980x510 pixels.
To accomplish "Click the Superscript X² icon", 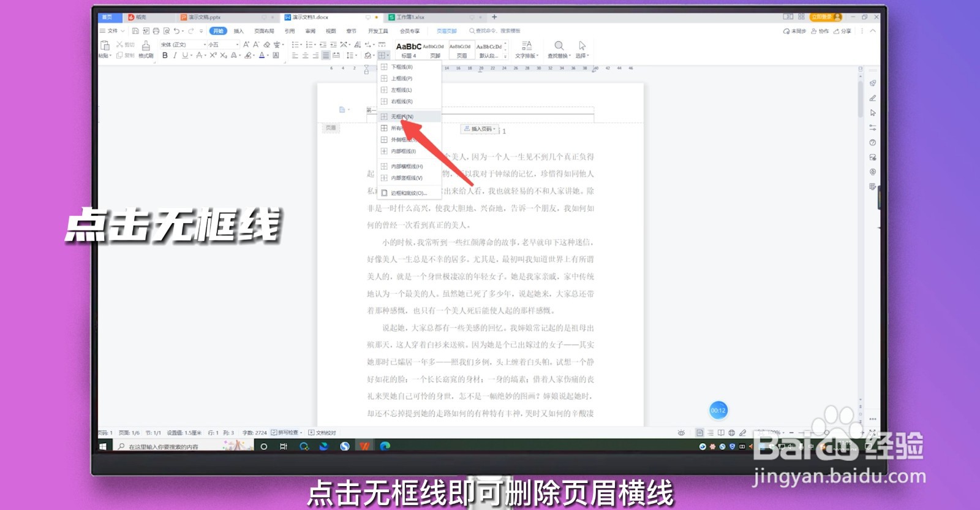I will tap(213, 55).
